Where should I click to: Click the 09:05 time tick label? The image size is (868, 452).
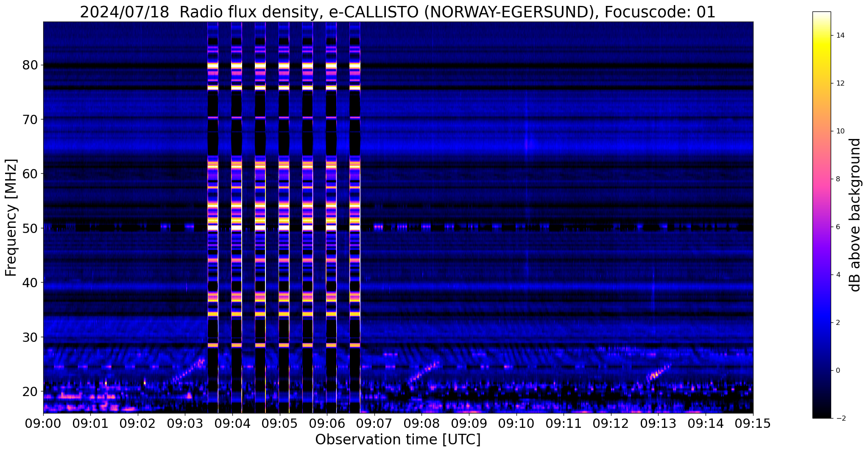pos(280,424)
